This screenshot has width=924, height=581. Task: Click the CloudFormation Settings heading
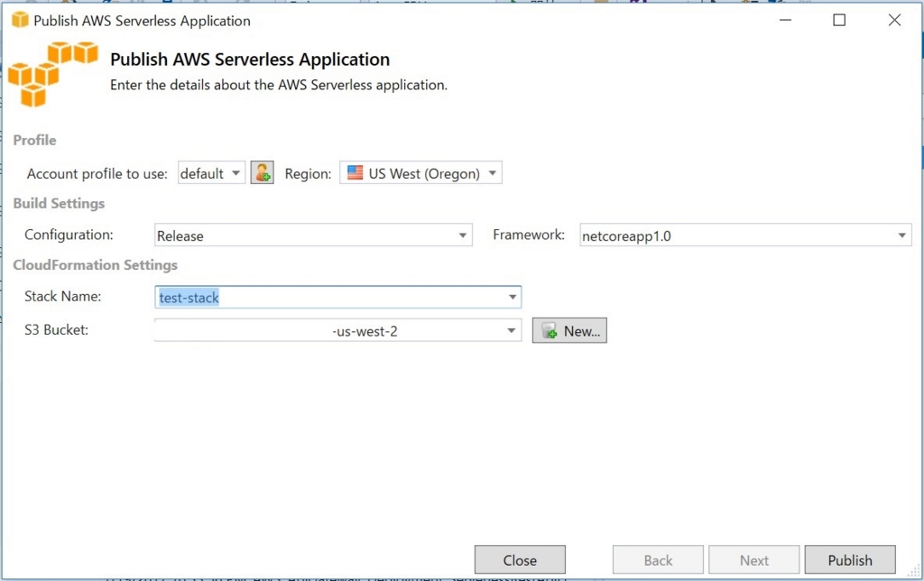coord(95,265)
